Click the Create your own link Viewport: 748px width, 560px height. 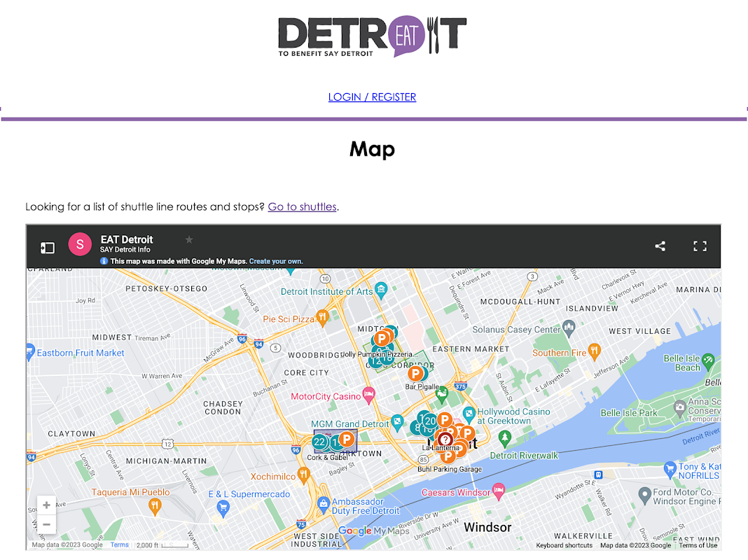pyautogui.click(x=276, y=261)
